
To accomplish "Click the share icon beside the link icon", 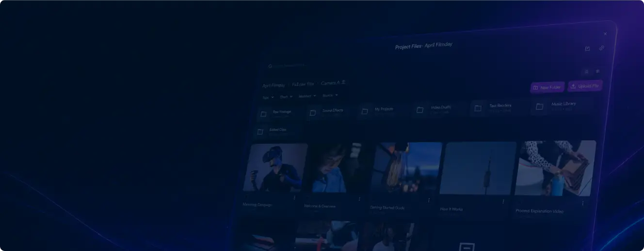I will tap(587, 48).
